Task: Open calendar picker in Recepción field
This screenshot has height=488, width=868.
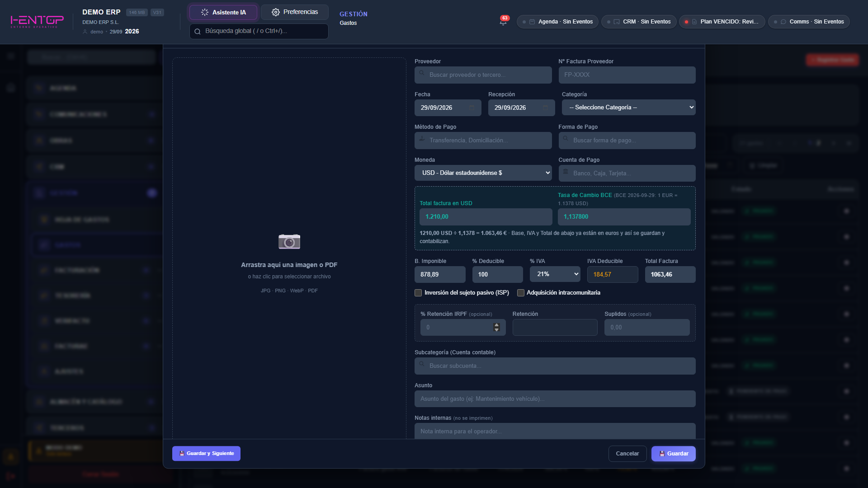Action: 546,108
